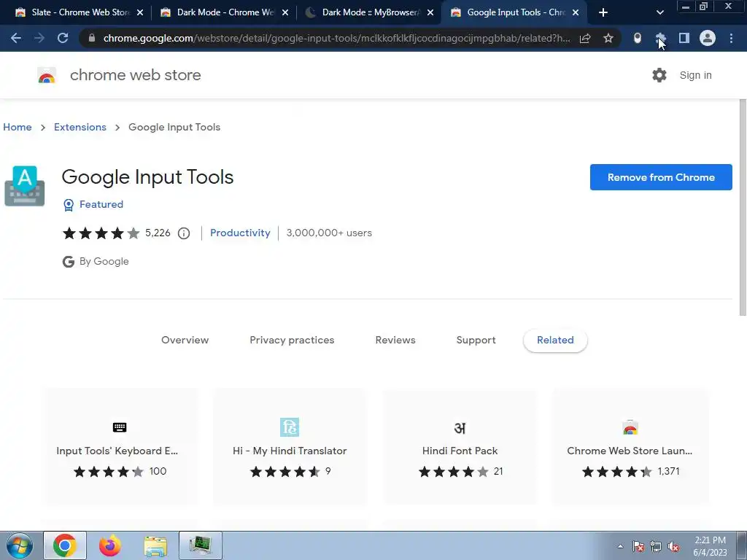This screenshot has height=560, width=747.
Task: Click the five-star rating under Google Input Tools
Action: click(101, 233)
